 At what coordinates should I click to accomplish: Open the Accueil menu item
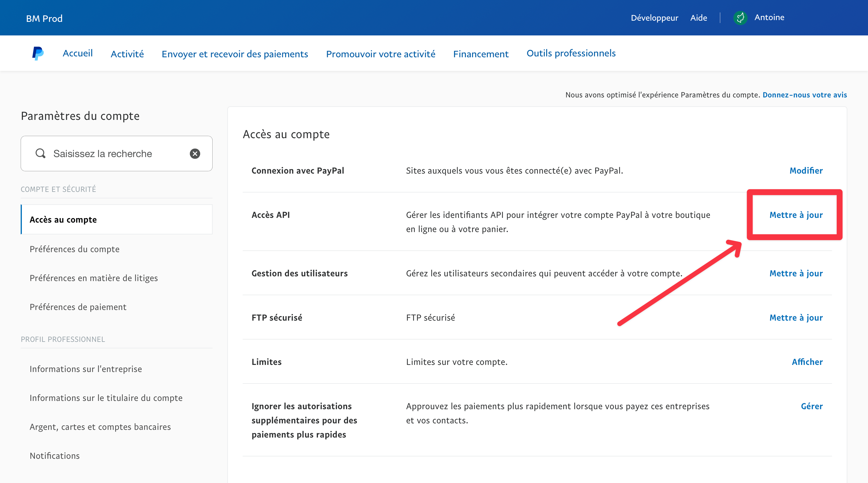click(77, 53)
